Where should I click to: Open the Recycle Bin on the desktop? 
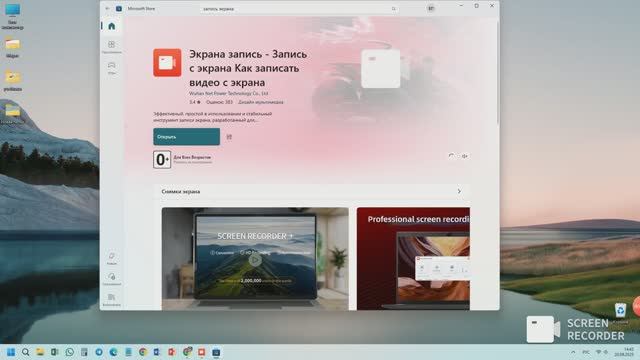pos(620,311)
